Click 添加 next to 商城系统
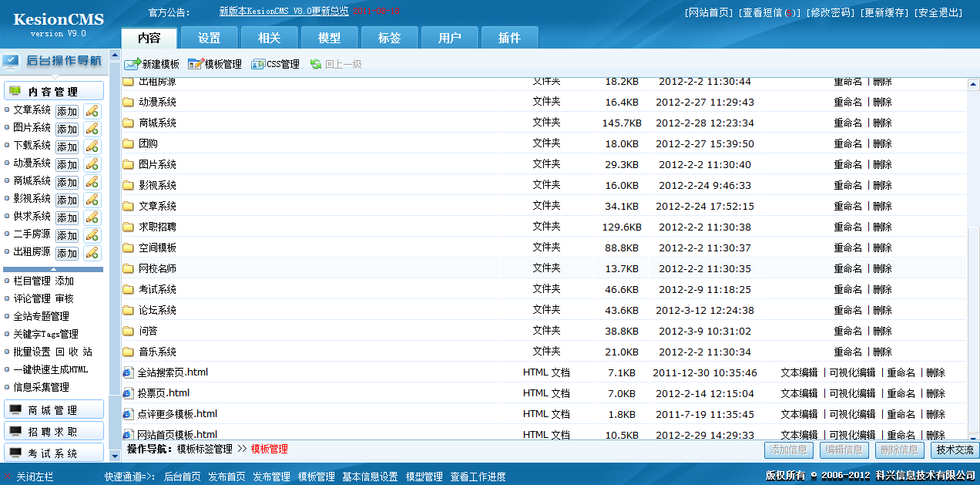 [x=67, y=182]
